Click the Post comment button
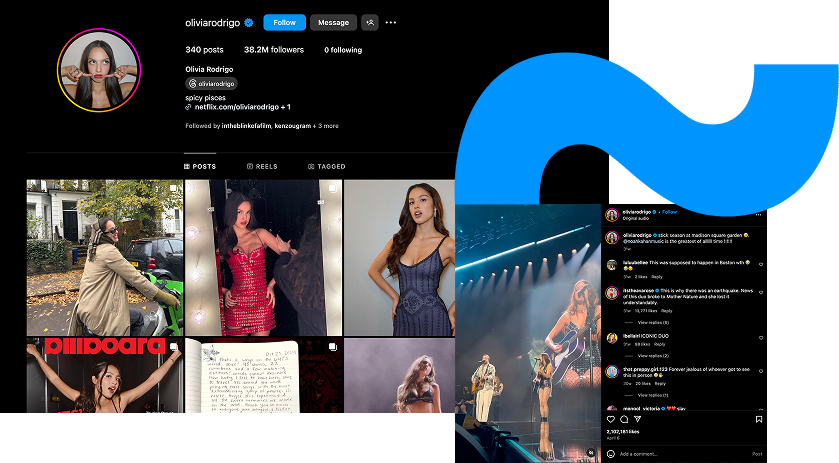 tap(757, 454)
